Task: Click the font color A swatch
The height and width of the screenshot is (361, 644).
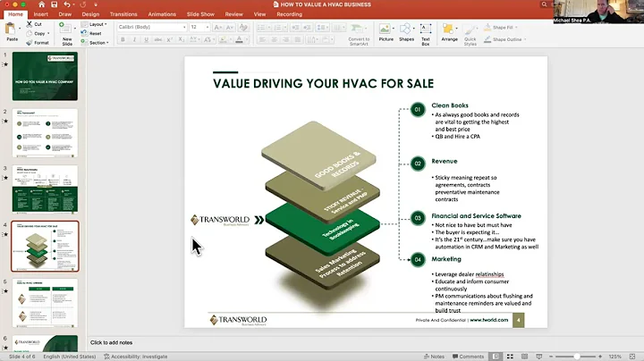Action: (239, 39)
